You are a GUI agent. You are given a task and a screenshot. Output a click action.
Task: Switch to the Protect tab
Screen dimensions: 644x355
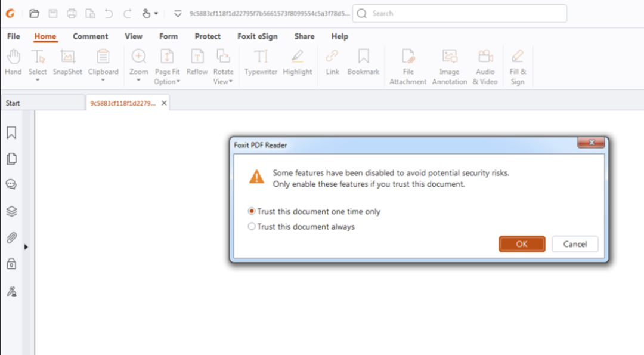coord(208,36)
